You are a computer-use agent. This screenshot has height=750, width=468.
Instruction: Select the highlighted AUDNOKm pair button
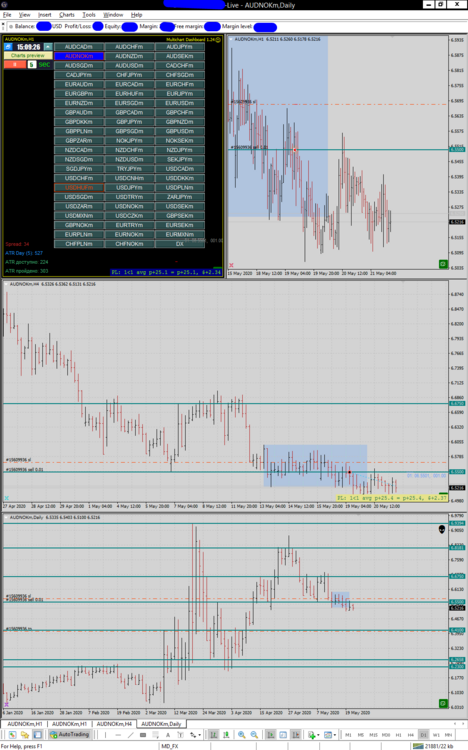tap(78, 56)
